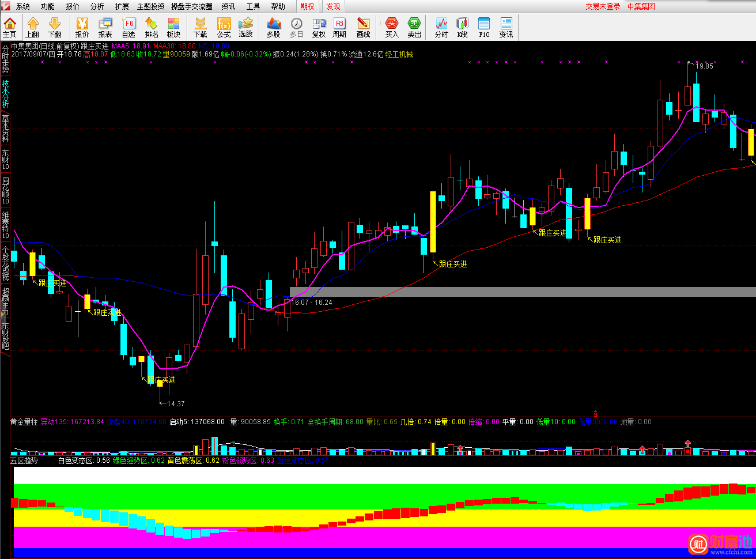This screenshot has width=756, height=559.
Task: Select the 东财股吧 side tab
Action: pyautogui.click(x=5, y=336)
